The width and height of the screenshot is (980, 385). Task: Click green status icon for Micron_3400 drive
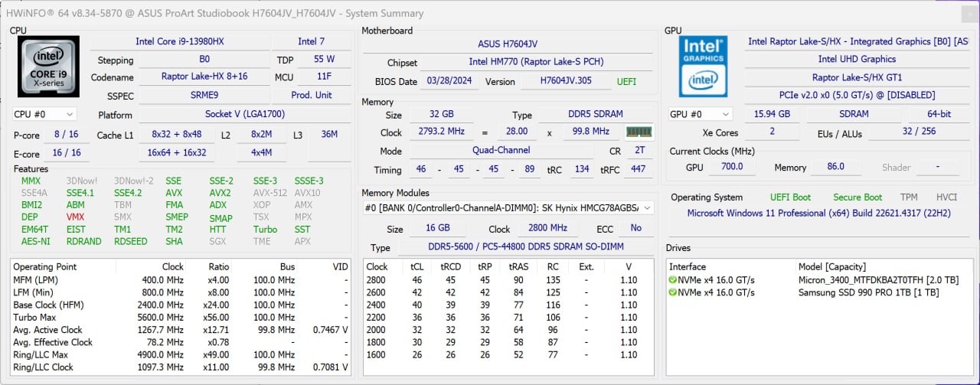click(673, 279)
